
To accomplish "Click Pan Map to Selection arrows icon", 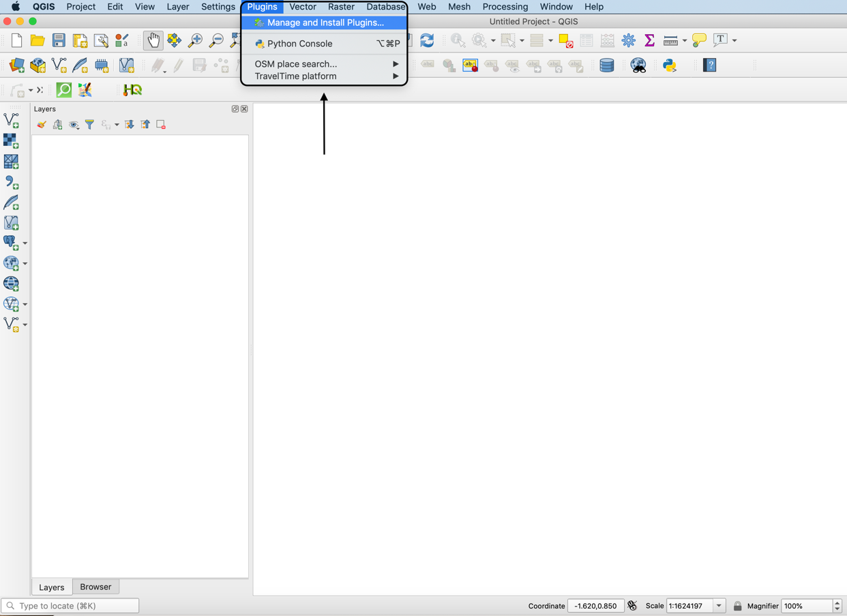I will (x=175, y=41).
